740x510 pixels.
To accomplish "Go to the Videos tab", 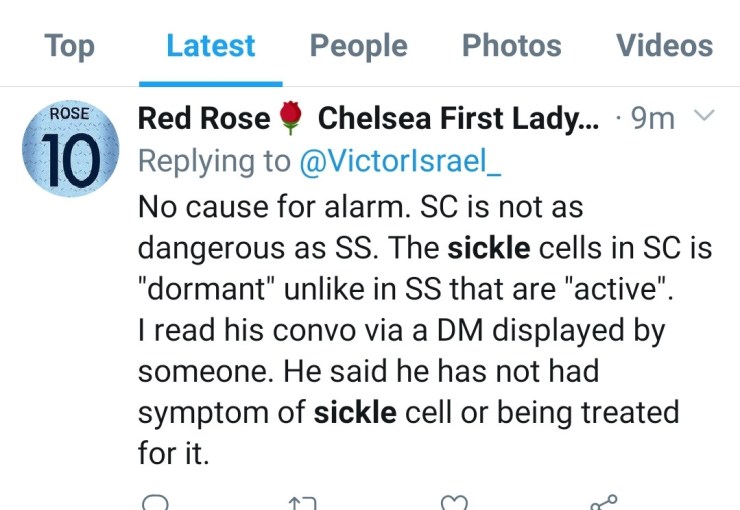I will (664, 46).
